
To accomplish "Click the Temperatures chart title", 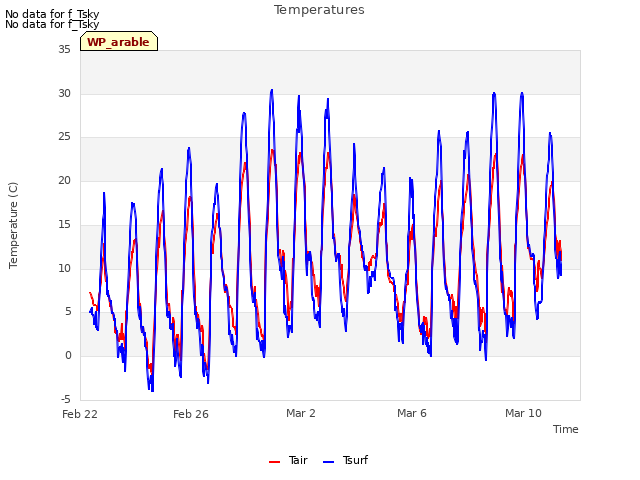I will (319, 10).
